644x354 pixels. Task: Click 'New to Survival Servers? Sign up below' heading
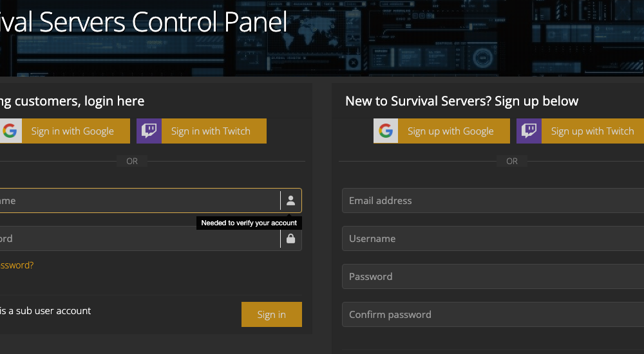click(x=462, y=101)
